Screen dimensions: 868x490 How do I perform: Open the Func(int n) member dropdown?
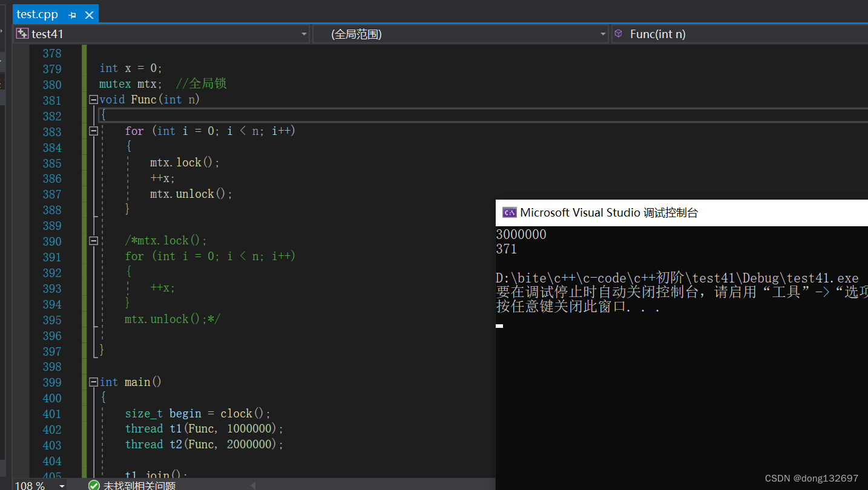(x=740, y=34)
